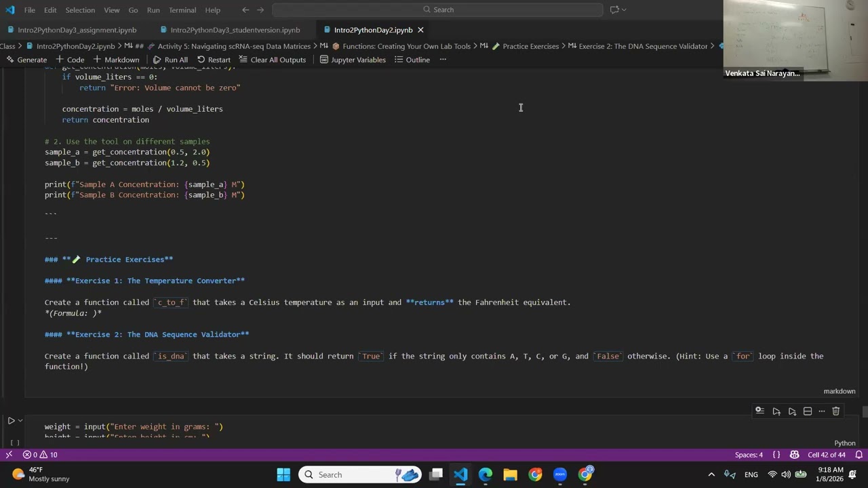Go back with the navigation arrow
Screen dimensions: 868x488
point(245,9)
